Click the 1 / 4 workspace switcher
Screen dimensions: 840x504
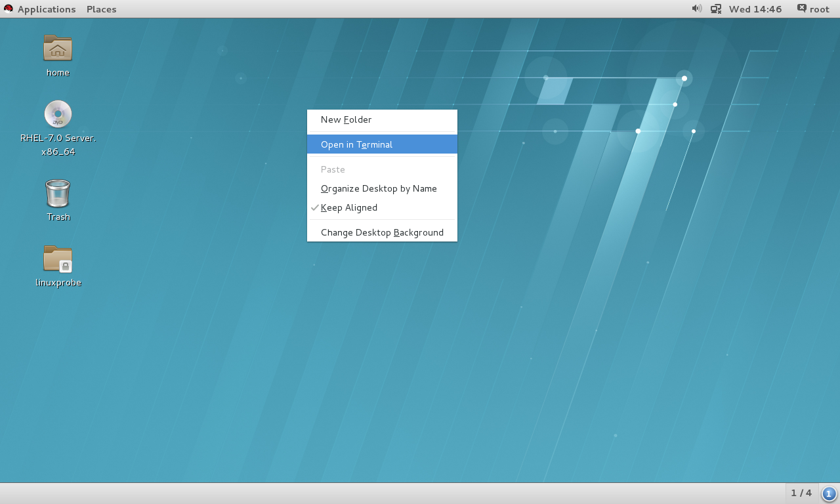[801, 493]
